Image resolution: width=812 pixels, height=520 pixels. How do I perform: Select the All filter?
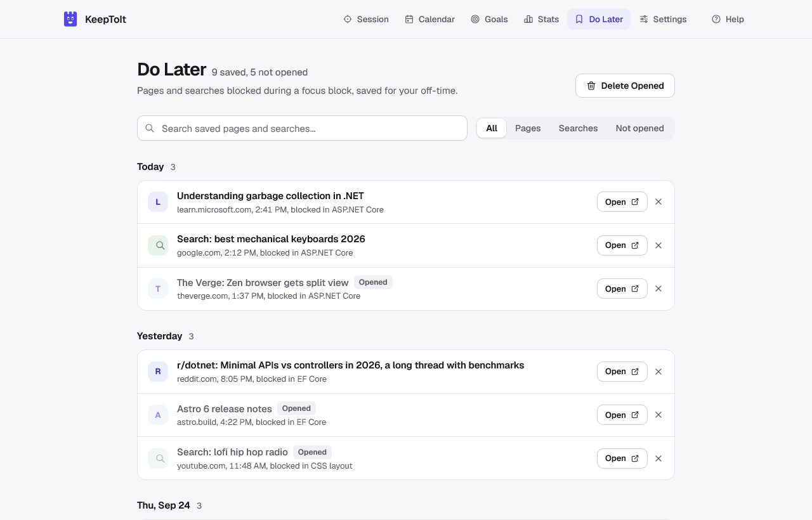(492, 128)
